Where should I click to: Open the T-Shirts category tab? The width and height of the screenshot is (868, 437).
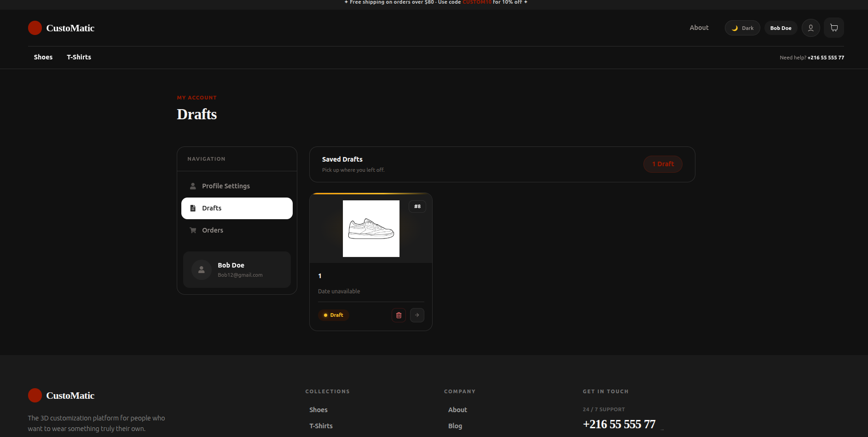click(x=79, y=57)
